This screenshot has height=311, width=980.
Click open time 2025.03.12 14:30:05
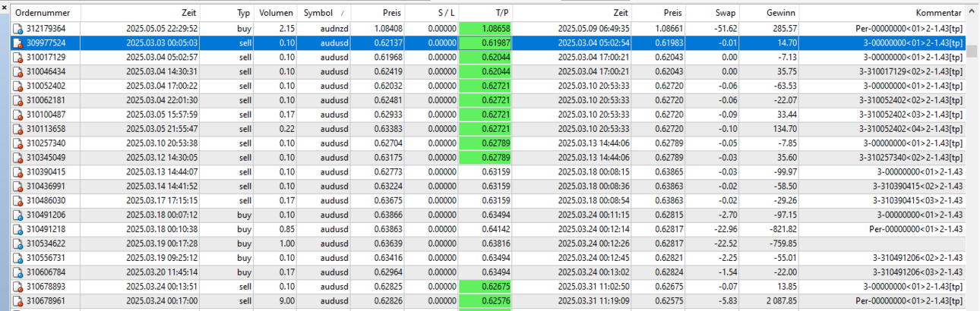(x=162, y=157)
